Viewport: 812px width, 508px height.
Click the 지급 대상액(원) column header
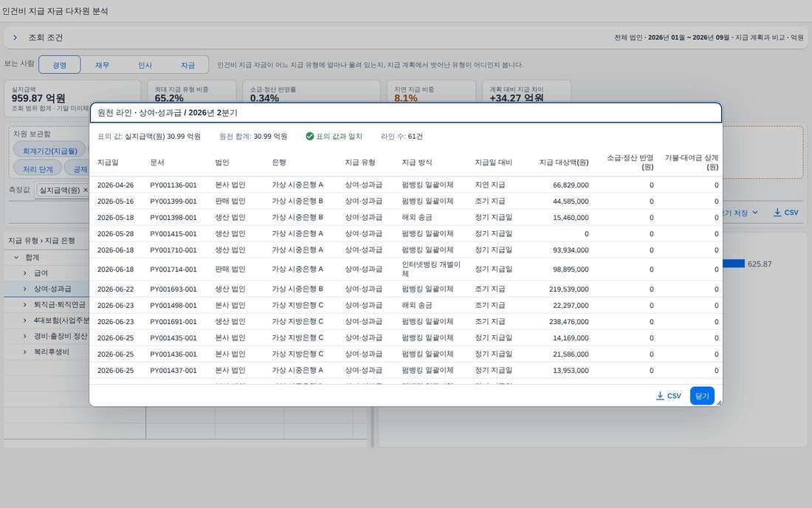563,162
